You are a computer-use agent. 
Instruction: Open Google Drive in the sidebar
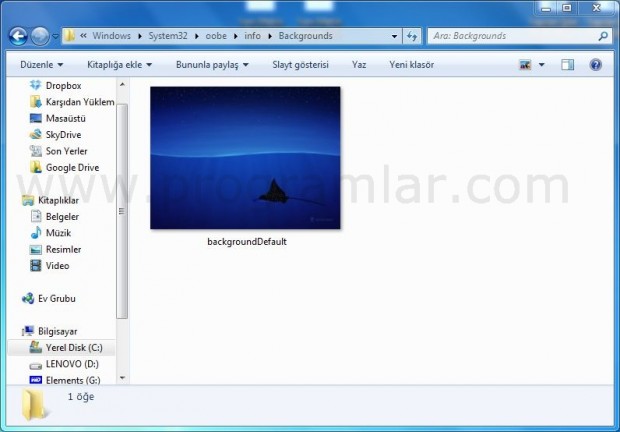(64, 168)
